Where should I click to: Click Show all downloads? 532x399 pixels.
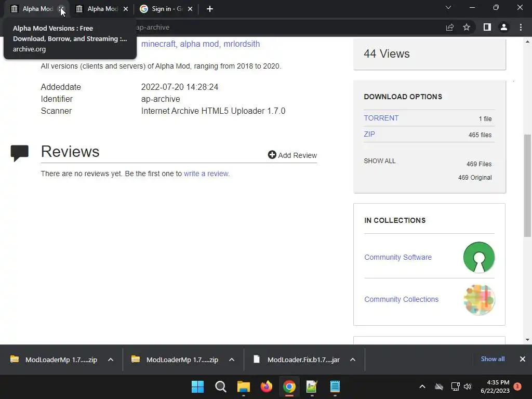tap(493, 359)
